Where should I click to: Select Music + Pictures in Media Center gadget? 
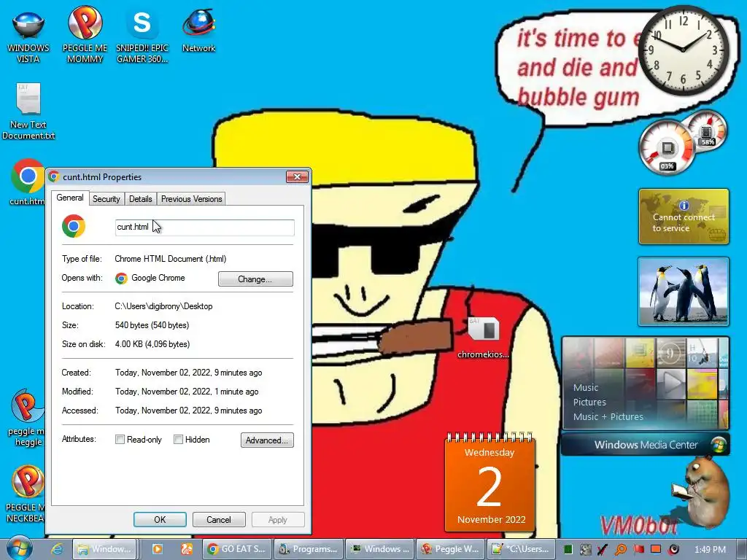point(608,416)
